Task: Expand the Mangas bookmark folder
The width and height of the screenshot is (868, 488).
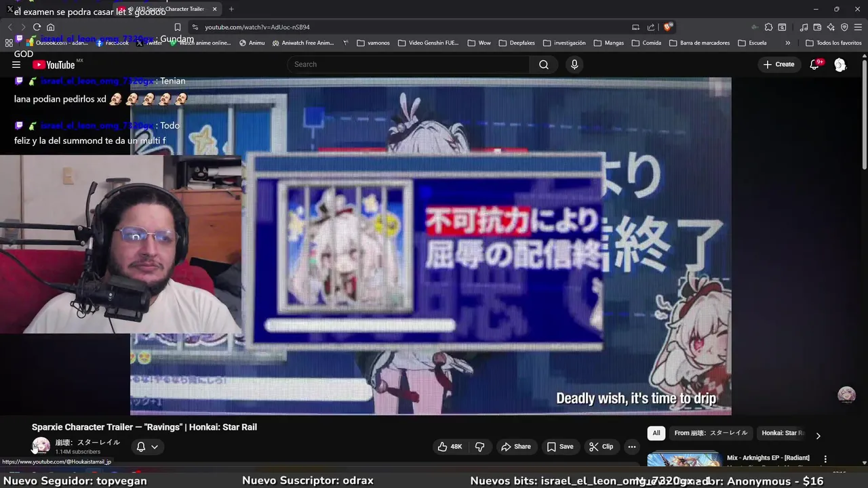Action: click(x=608, y=43)
